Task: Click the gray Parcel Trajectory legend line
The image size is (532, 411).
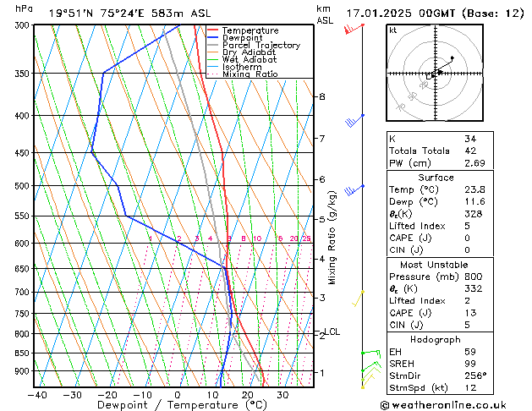Action: point(213,45)
